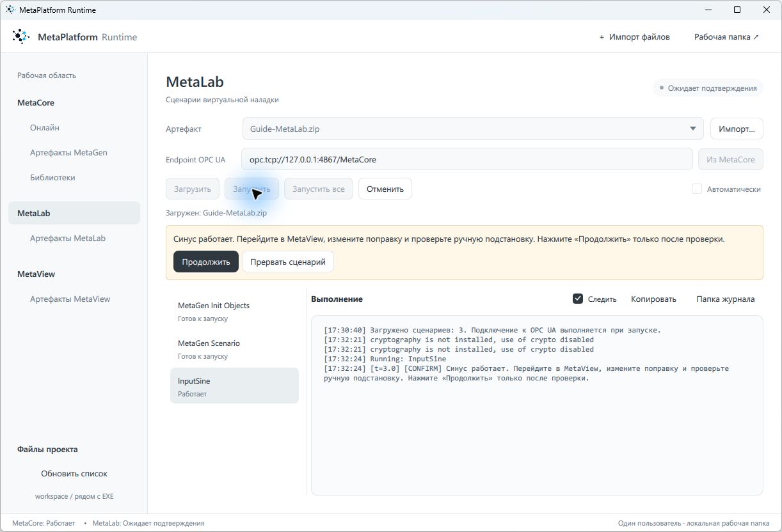Open Рабочая папка link
Screen dimensions: 782x532
click(726, 37)
